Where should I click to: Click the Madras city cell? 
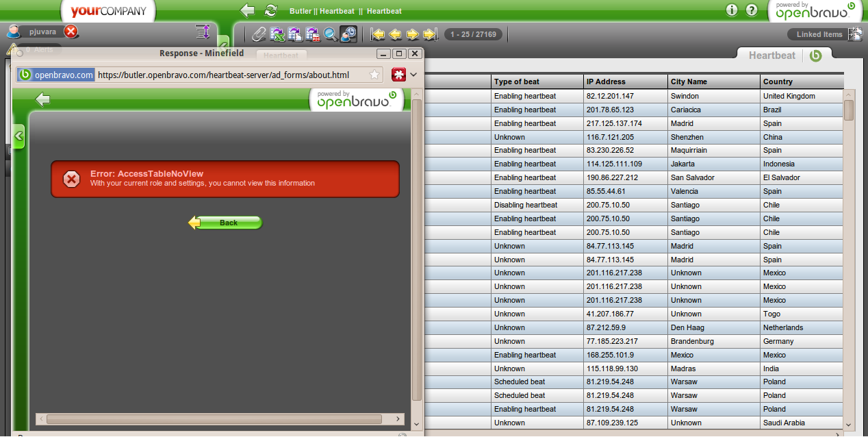pos(715,369)
